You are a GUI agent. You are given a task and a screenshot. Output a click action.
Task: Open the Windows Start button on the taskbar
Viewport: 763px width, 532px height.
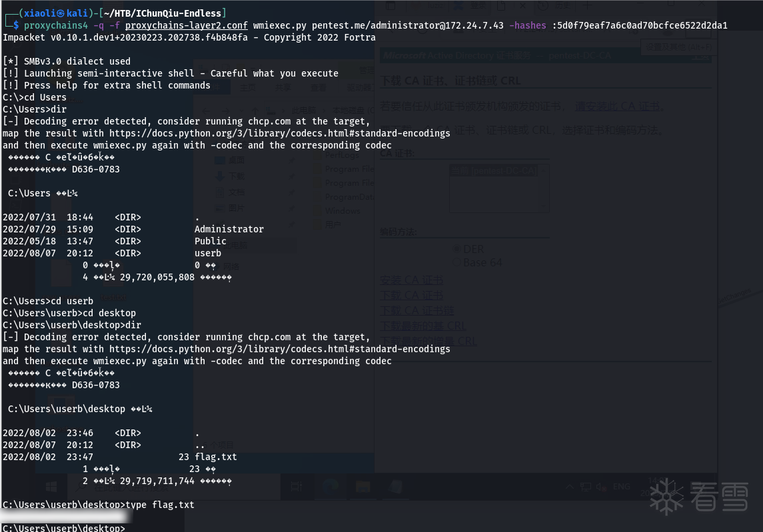[x=51, y=487]
